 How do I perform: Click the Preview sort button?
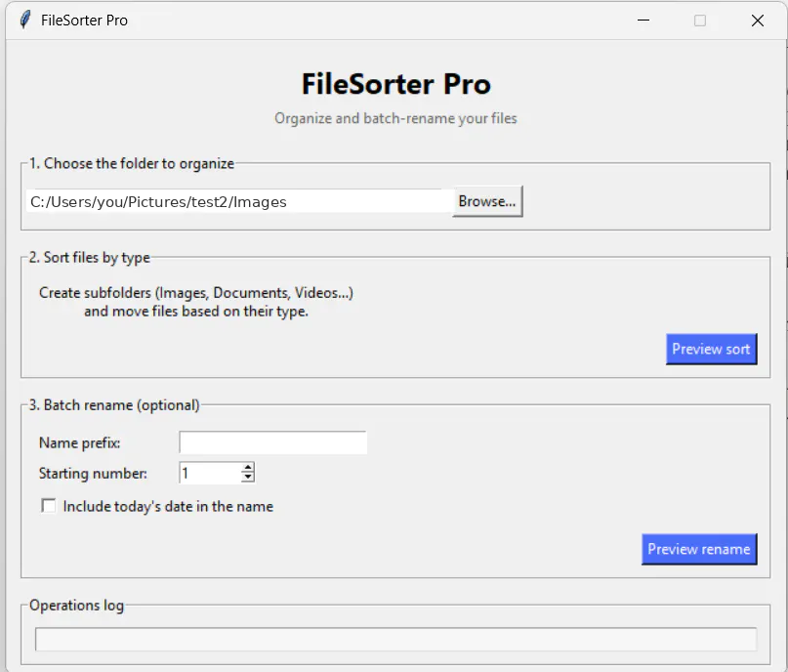click(x=711, y=349)
